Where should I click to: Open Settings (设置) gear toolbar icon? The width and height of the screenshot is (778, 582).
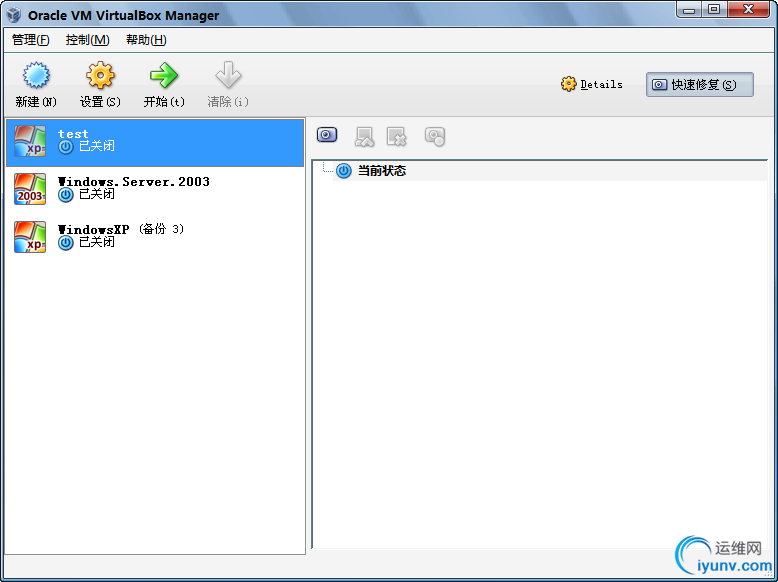pyautogui.click(x=100, y=75)
